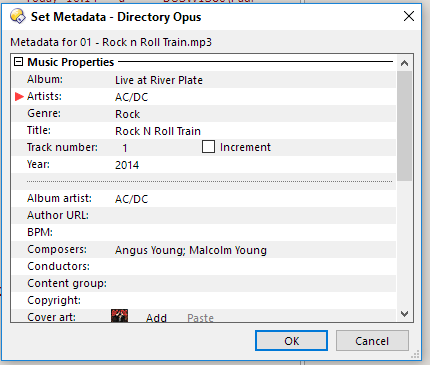Click the AC/DC cover art thumbnail
The image size is (430, 365).
119,316
